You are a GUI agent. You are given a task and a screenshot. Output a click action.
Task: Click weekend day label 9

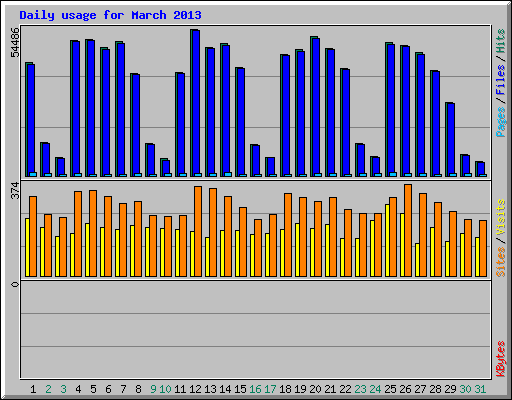click(x=153, y=389)
